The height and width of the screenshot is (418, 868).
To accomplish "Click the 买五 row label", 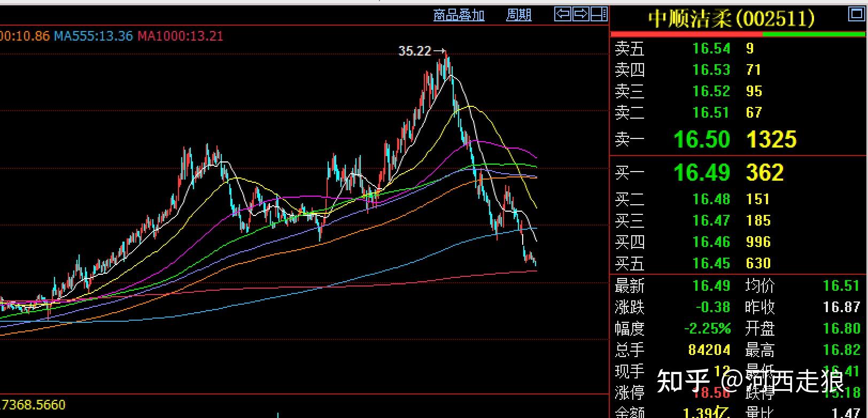I will pos(630,264).
